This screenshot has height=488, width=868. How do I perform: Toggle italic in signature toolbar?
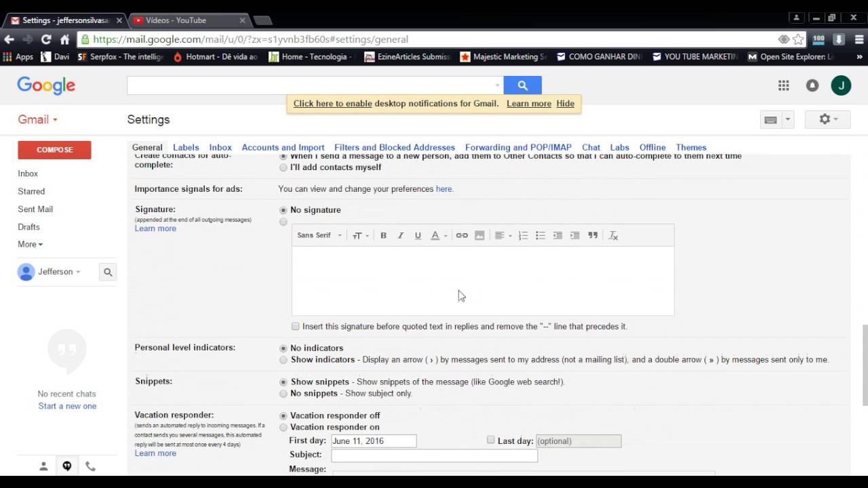click(x=401, y=235)
